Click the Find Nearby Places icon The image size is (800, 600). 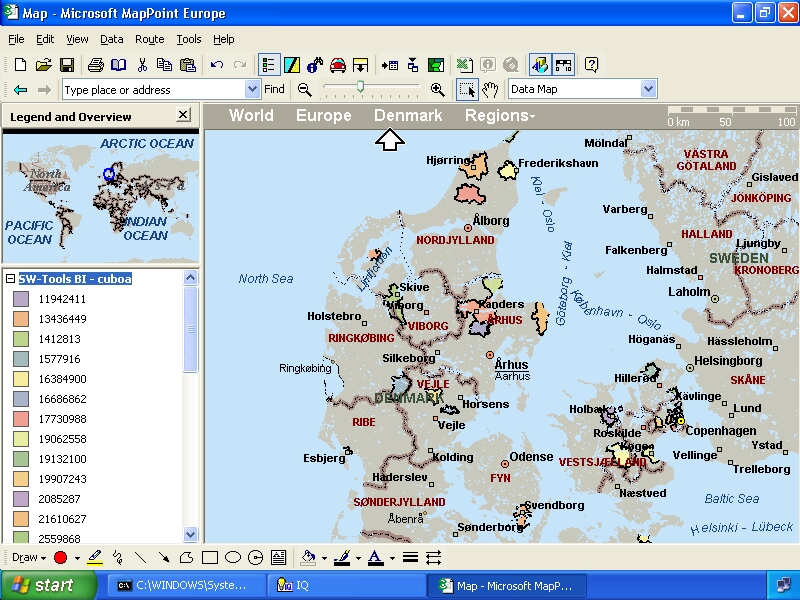315,65
